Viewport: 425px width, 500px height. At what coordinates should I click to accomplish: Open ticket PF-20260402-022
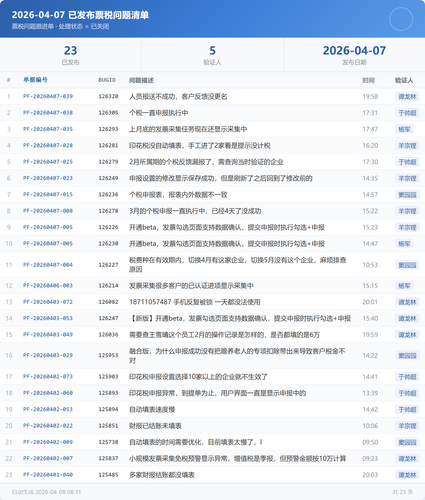[48, 426]
